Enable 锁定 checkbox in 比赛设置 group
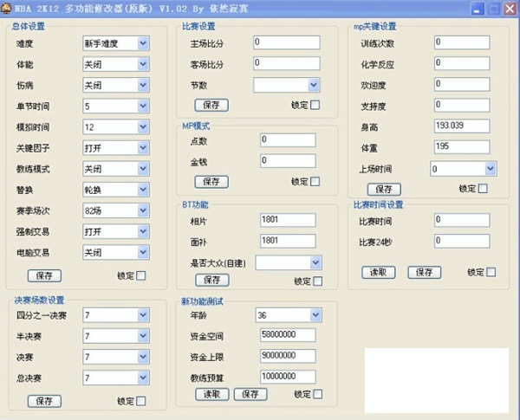 tap(315, 105)
